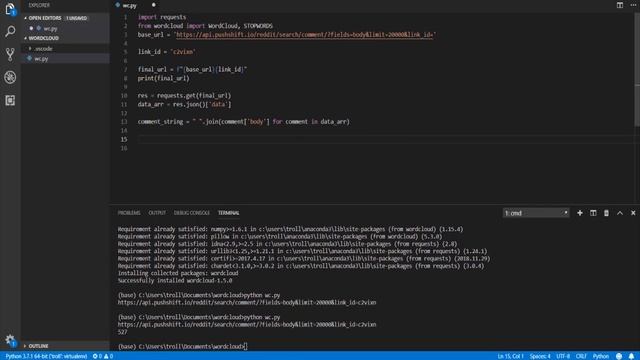640x360 pixels.
Task: Split the editor to the right
Action: click(x=620, y=5)
